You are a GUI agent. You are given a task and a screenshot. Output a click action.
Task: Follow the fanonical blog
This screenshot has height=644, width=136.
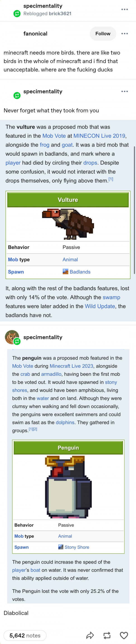click(103, 33)
